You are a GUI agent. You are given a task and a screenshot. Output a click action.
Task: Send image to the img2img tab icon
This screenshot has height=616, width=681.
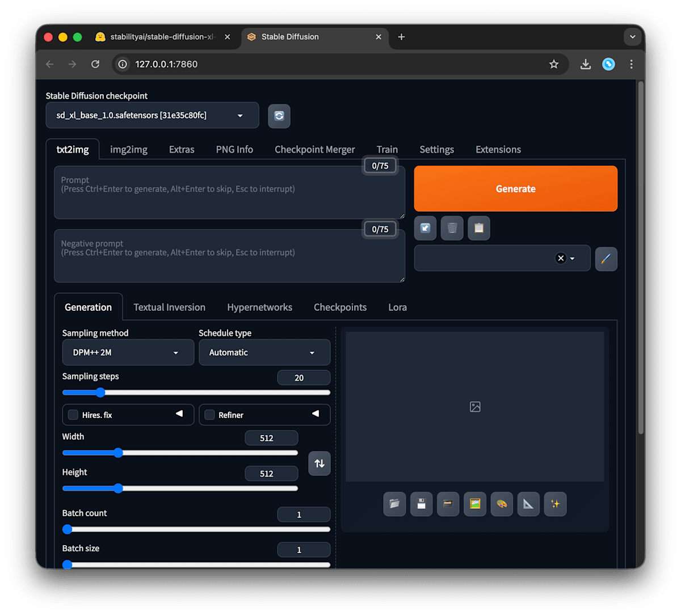475,504
